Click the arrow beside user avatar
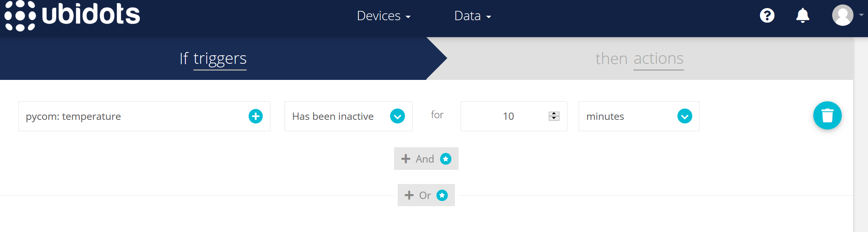 tap(862, 15)
